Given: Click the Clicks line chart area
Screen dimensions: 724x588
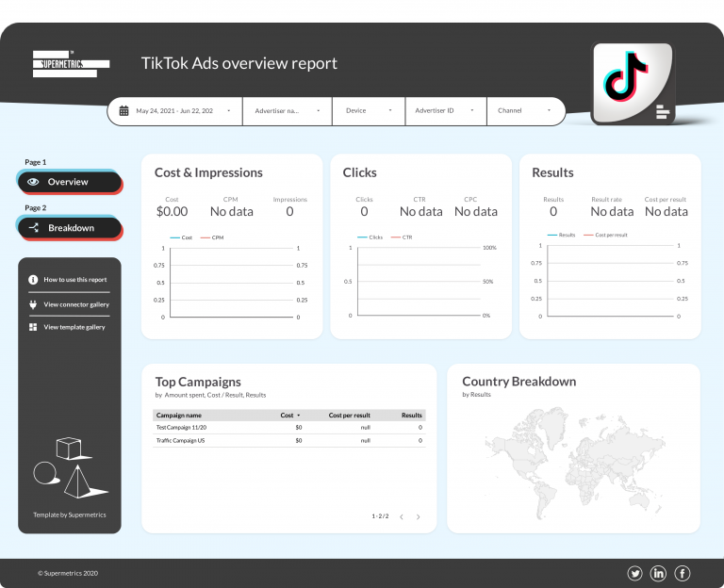Looking at the screenshot, I should click(419, 282).
